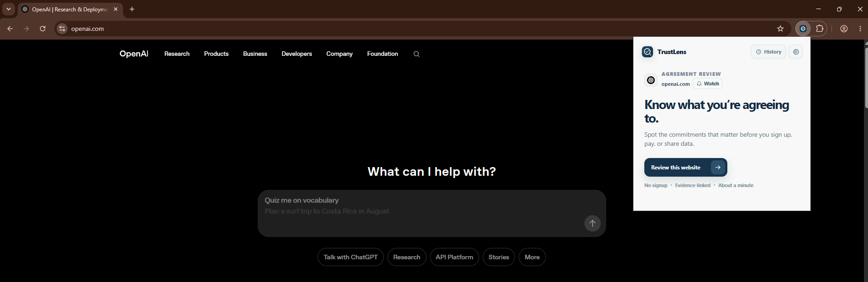Click Review this website button
The width and height of the screenshot is (868, 282).
coord(686,167)
